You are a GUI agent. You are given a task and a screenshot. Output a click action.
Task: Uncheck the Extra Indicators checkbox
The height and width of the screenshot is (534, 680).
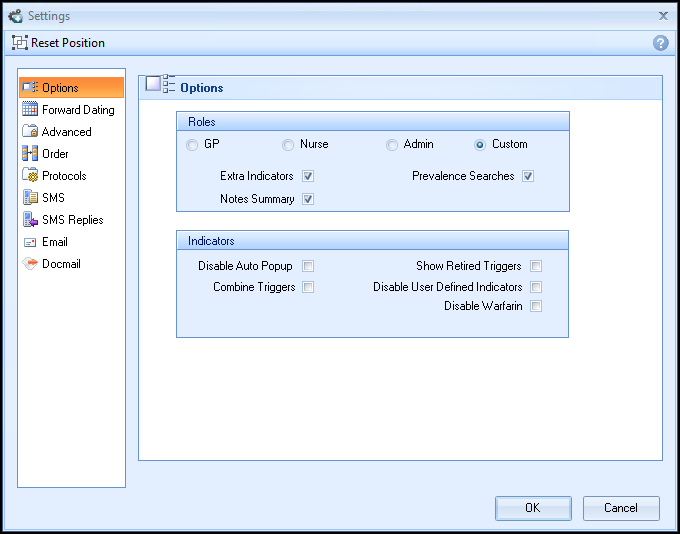pos(308,176)
